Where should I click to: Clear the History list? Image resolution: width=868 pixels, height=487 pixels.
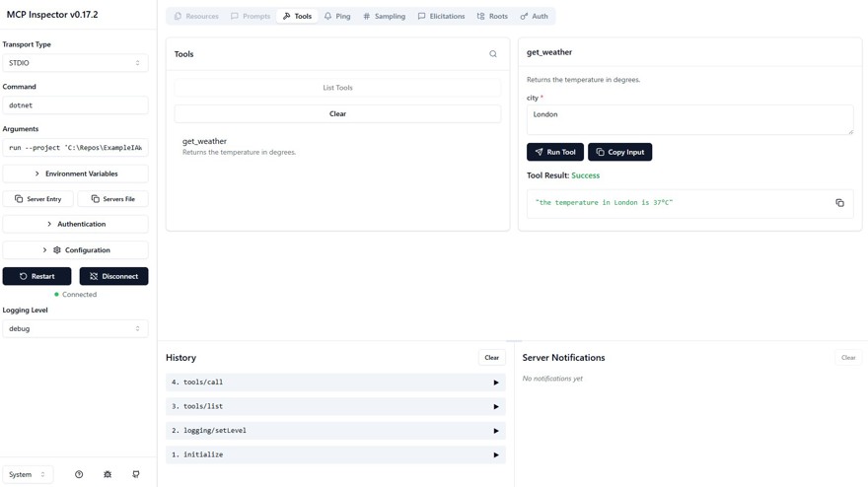coord(491,358)
